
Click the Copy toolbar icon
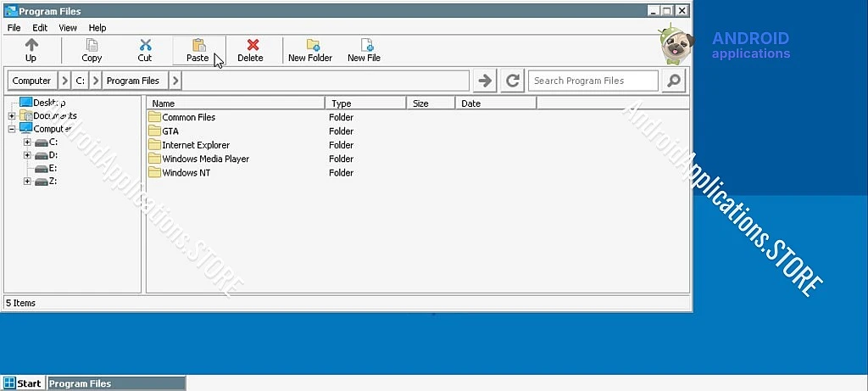coord(92,46)
